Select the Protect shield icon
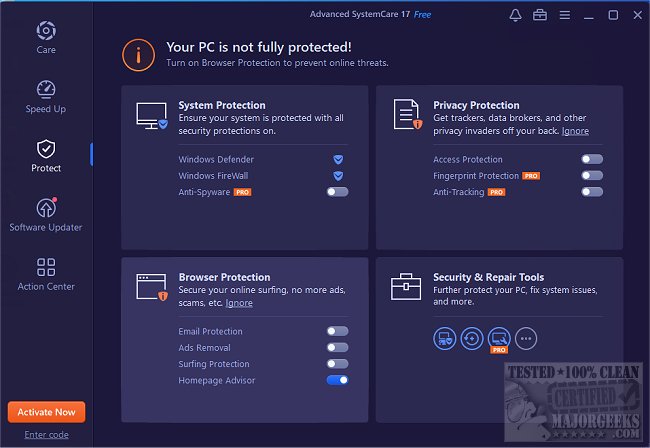The height and width of the screenshot is (448, 650). (46, 148)
